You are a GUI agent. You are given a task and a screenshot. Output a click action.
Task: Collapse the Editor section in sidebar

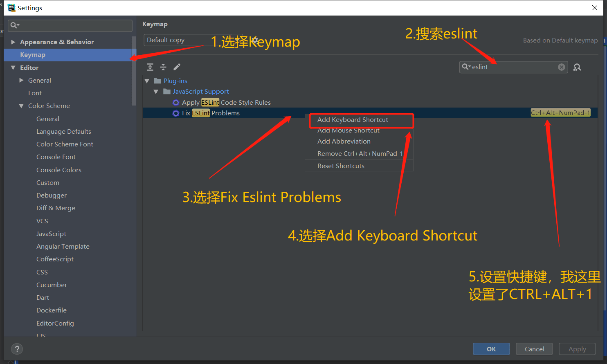pos(13,67)
